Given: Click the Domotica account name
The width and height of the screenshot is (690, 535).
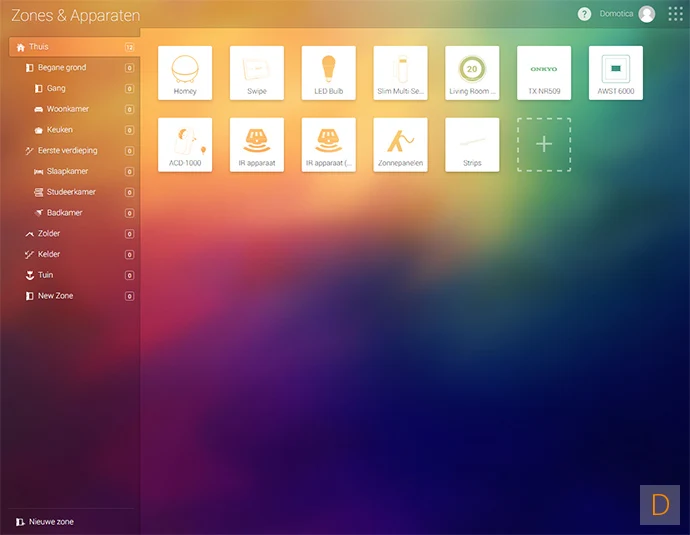Looking at the screenshot, I should click(616, 14).
